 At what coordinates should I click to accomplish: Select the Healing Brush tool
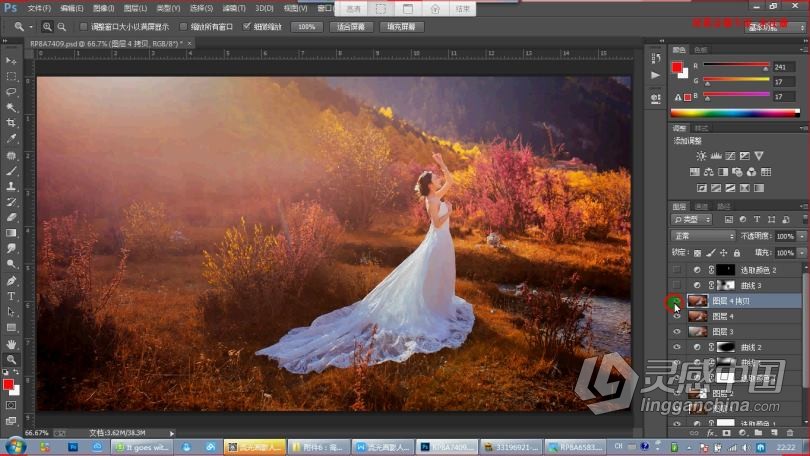coord(11,155)
